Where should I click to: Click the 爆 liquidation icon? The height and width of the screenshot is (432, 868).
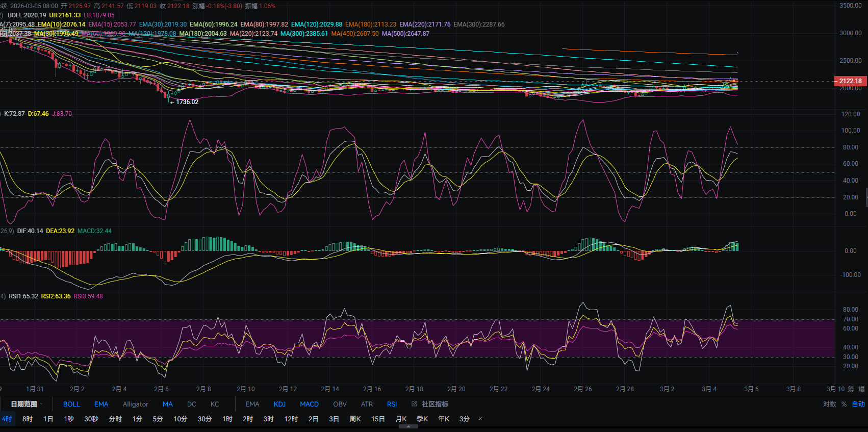(861, 389)
